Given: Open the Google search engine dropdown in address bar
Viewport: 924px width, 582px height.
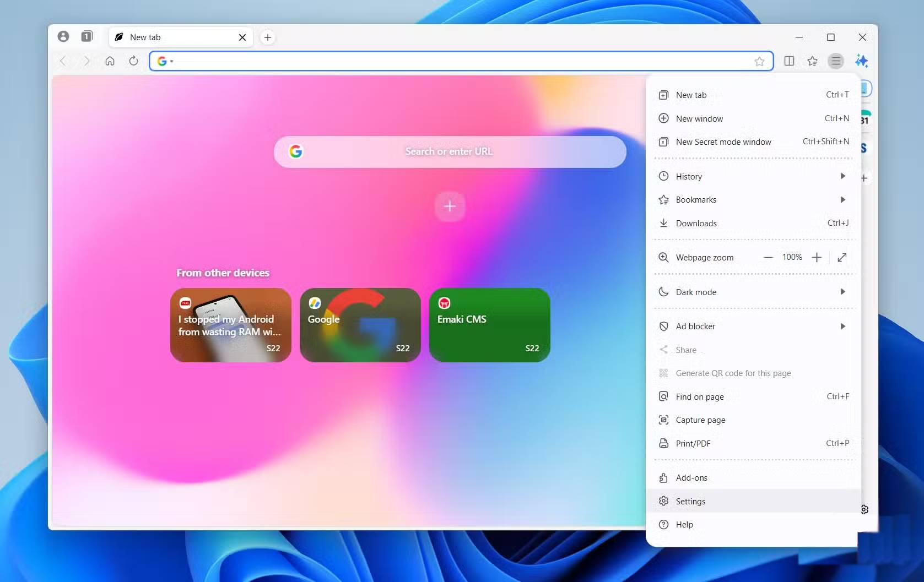Looking at the screenshot, I should click(165, 61).
